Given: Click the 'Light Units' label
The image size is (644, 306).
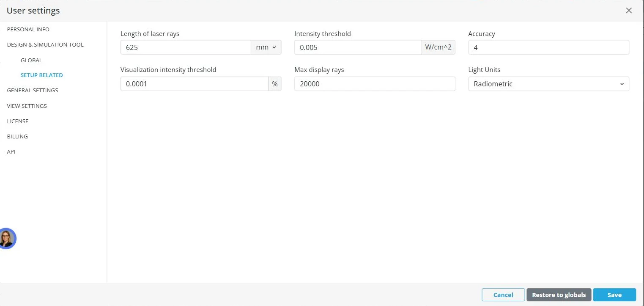Looking at the screenshot, I should (485, 70).
